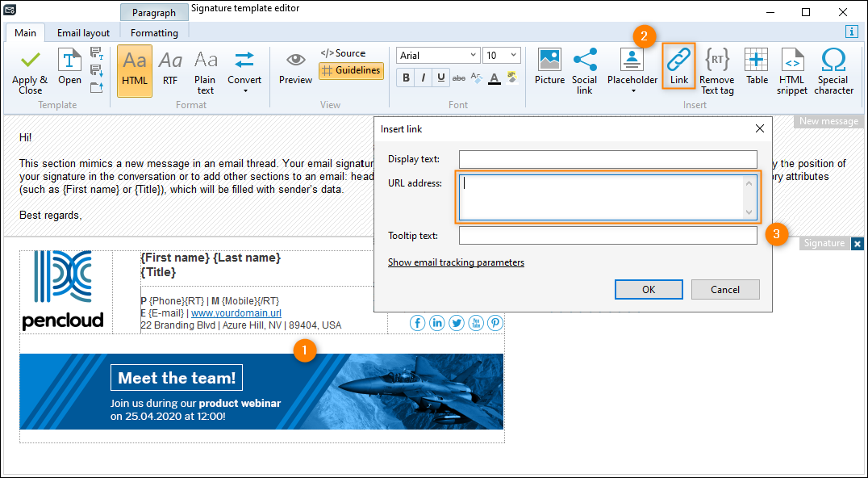Click the Tooltip text field

(607, 236)
